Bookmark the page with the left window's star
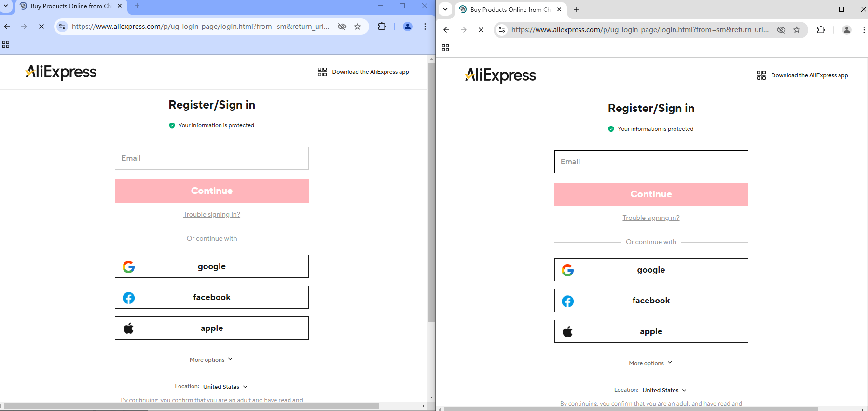Screen dimensions: 868x411 pos(358,27)
